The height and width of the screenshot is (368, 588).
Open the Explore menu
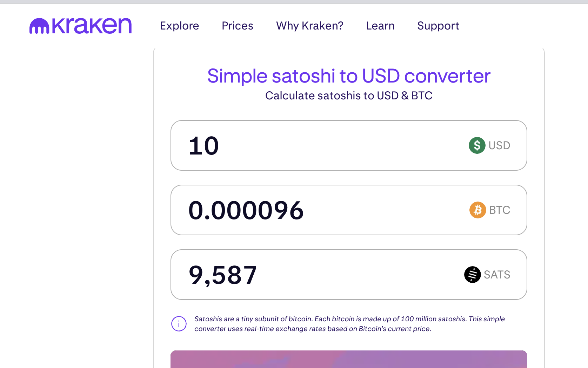(x=179, y=26)
